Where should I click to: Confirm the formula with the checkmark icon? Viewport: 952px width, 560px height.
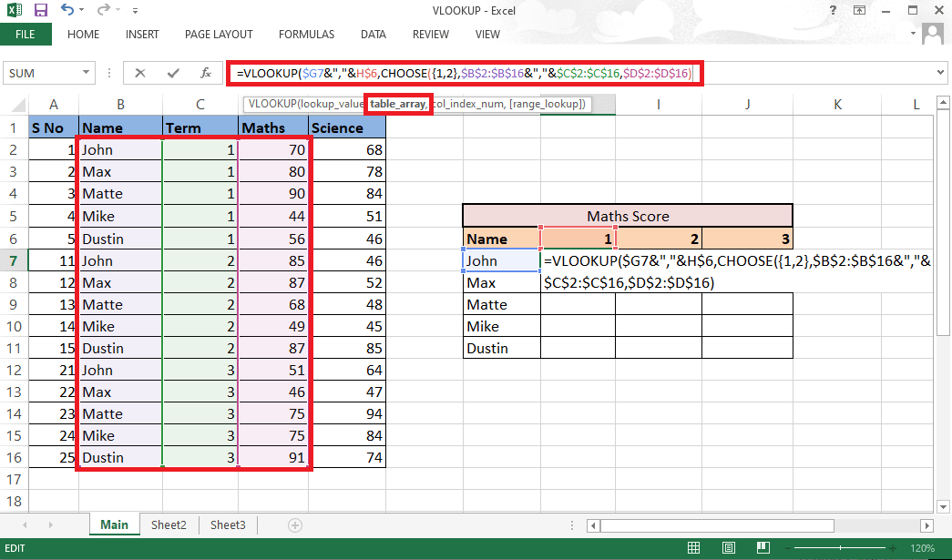point(172,73)
